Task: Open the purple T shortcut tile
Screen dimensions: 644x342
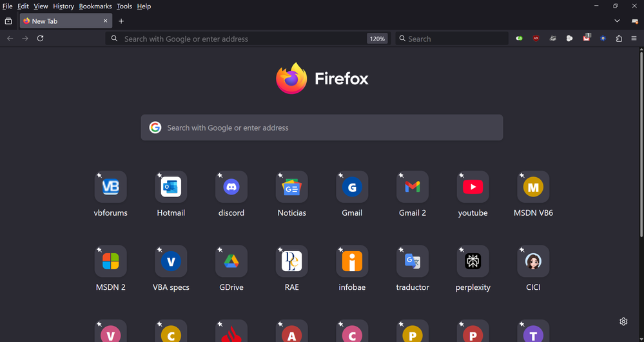Action: [x=533, y=331]
